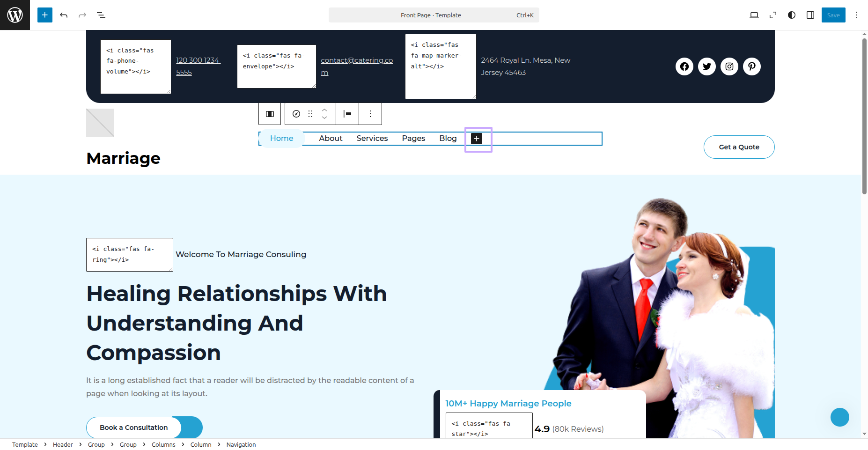This screenshot has height=450, width=868.
Task: Change items justification in block toolbar
Action: coord(347,114)
